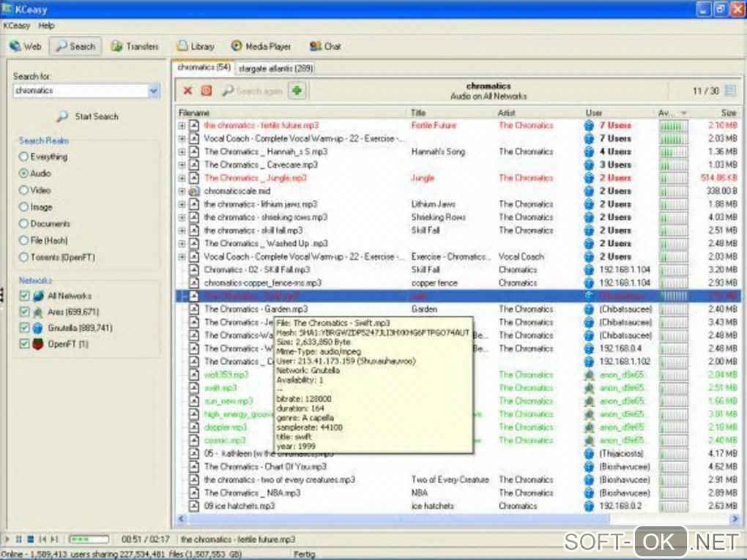Open the Media Player view
The image size is (747, 560).
[261, 46]
